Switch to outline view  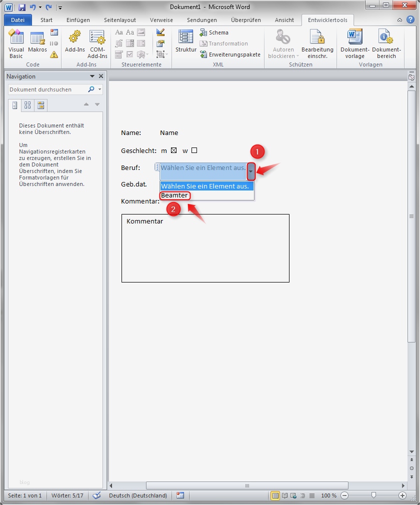(x=303, y=495)
